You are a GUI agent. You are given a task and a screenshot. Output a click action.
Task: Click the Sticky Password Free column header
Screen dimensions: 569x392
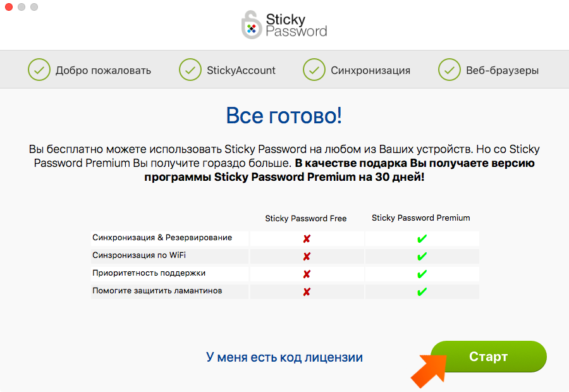tap(305, 219)
